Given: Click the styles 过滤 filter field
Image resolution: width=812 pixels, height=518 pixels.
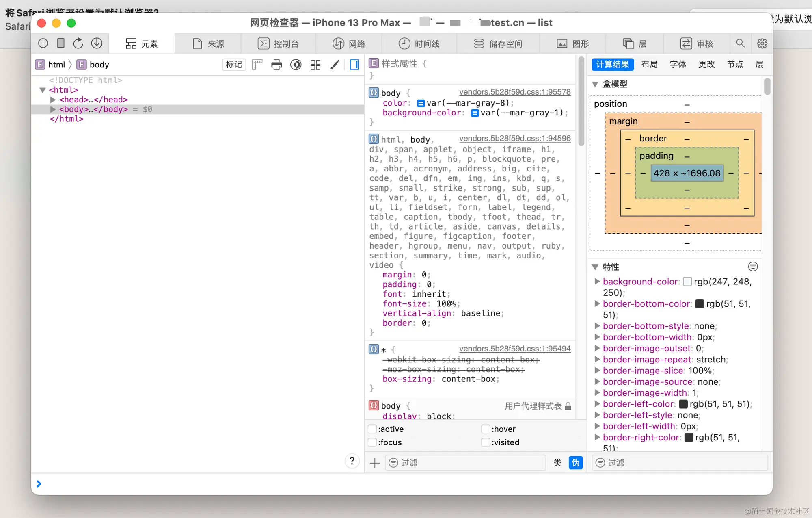Looking at the screenshot, I should tap(465, 463).
